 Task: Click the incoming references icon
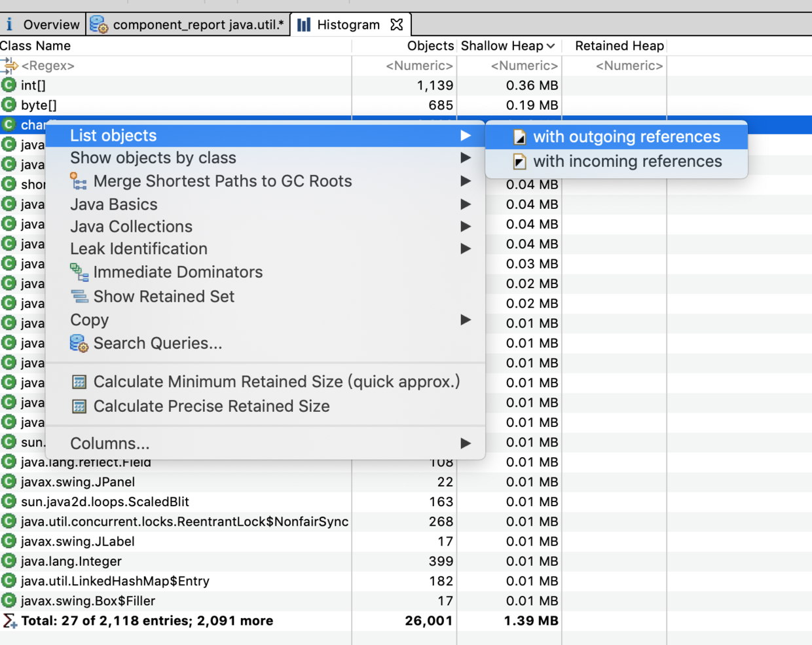click(520, 161)
